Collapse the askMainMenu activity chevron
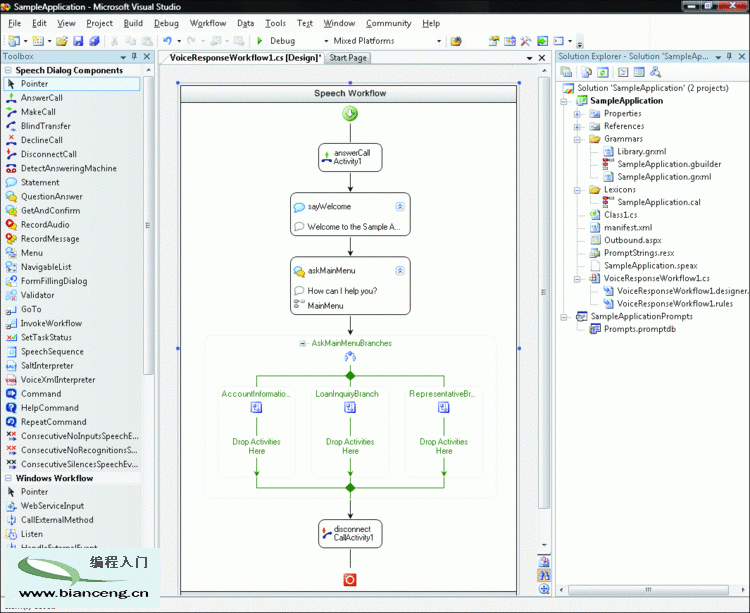Screen dimensions: 750x613 click(x=400, y=271)
